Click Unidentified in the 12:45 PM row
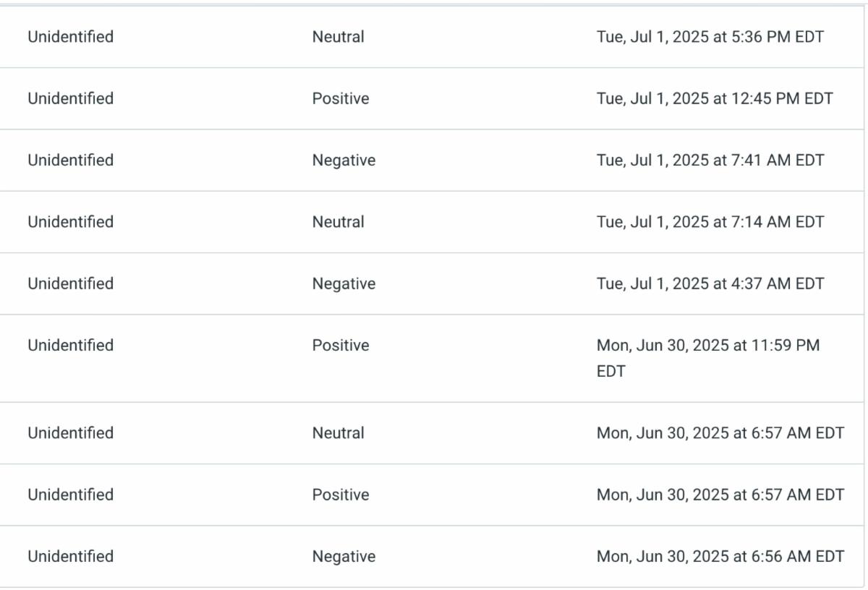868x590 pixels. (x=70, y=98)
